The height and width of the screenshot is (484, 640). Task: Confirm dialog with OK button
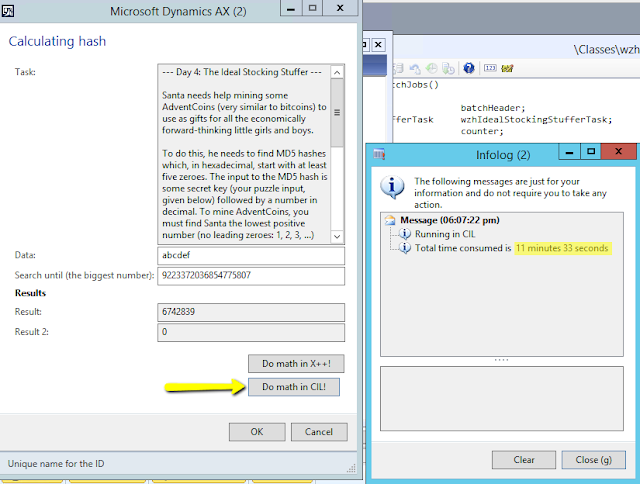tap(257, 432)
